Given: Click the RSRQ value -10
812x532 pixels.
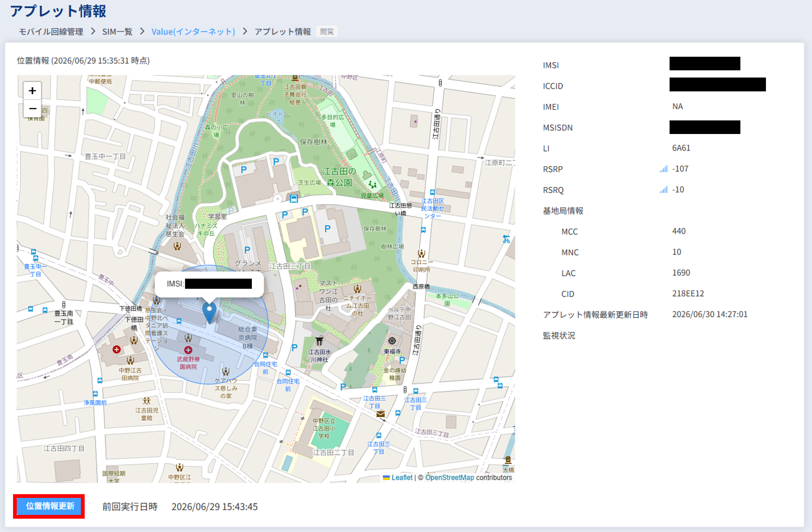Looking at the screenshot, I should pyautogui.click(x=678, y=189).
